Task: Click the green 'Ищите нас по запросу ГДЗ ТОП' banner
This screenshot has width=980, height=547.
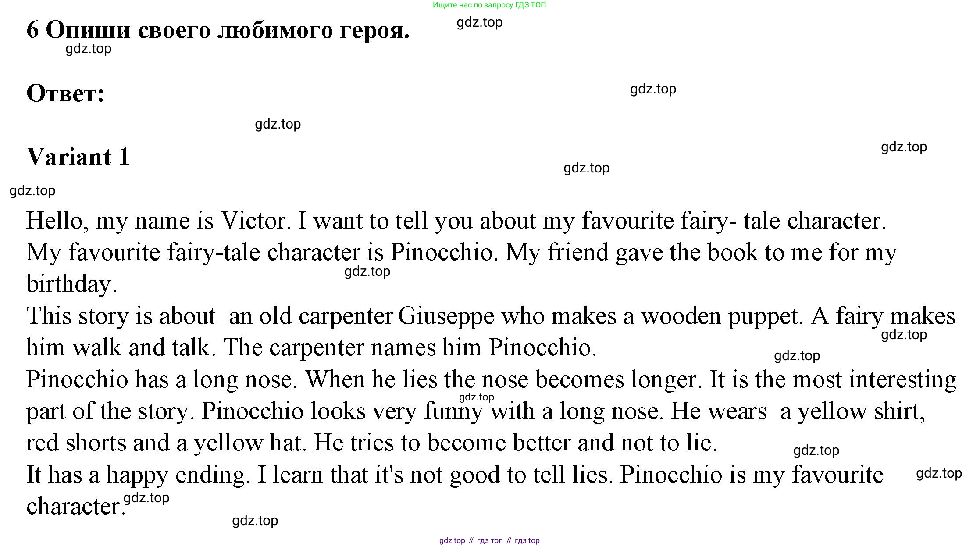Action: pyautogui.click(x=489, y=5)
